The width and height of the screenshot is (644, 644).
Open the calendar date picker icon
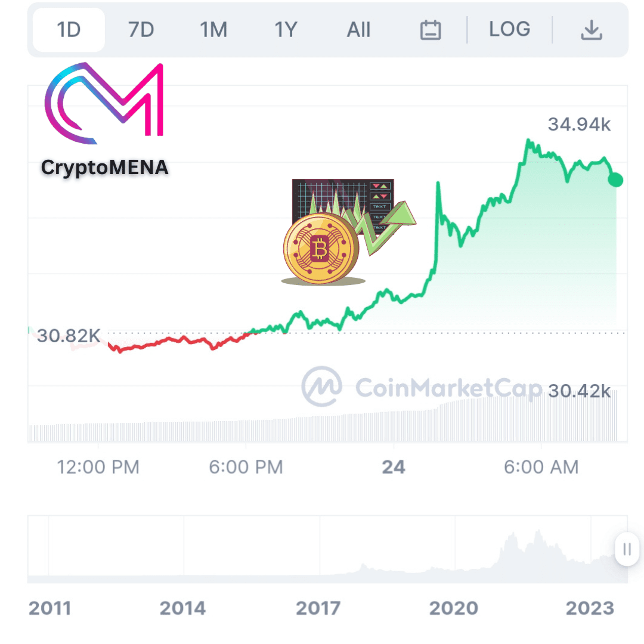pyautogui.click(x=431, y=30)
